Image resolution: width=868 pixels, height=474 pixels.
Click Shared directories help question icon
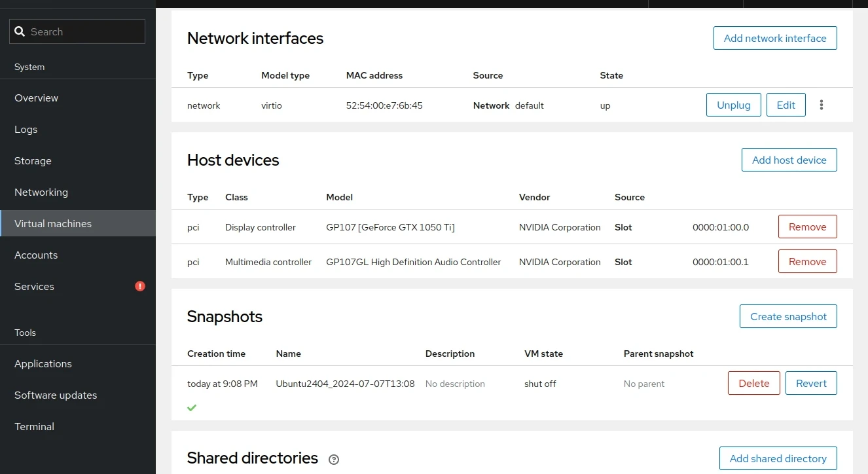point(334,459)
